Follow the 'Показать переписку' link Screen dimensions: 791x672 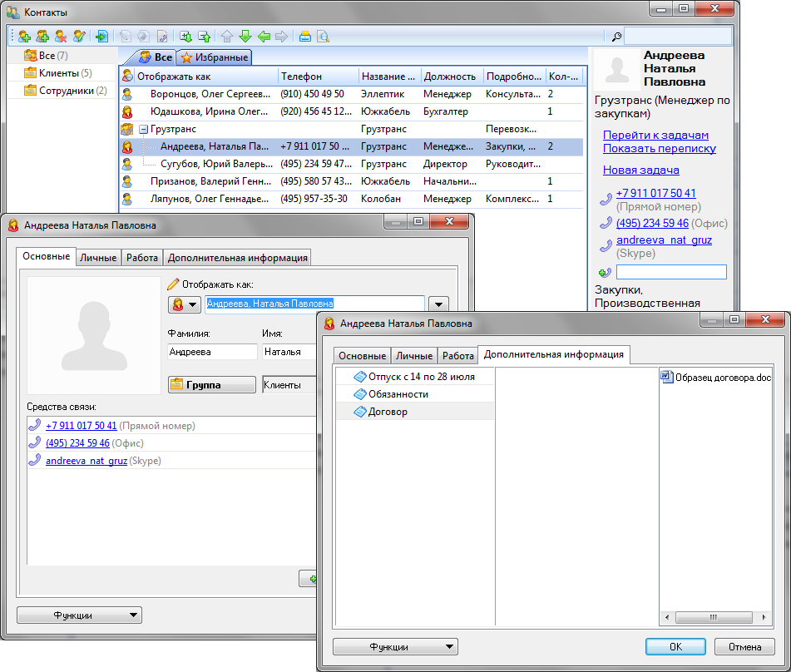coord(660,148)
